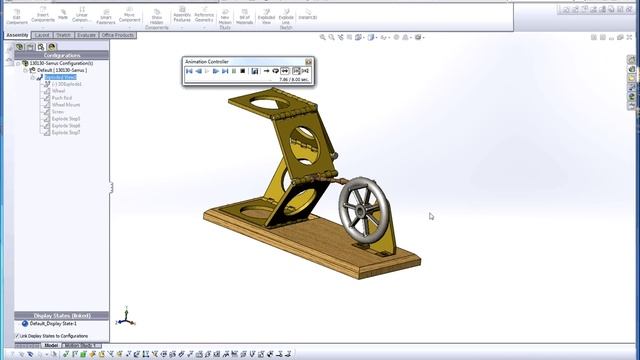This screenshot has width=640, height=360.
Task: Click the Edit Component tool
Action: 17,16
